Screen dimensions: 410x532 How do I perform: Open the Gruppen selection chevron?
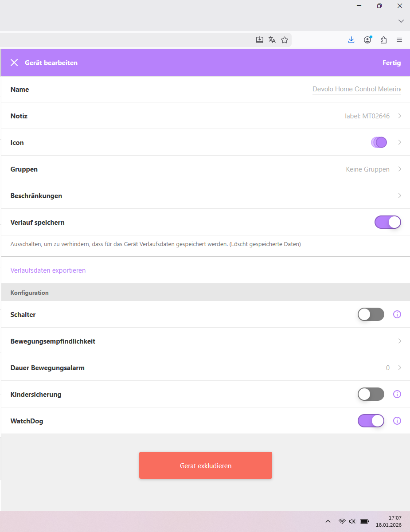click(399, 169)
